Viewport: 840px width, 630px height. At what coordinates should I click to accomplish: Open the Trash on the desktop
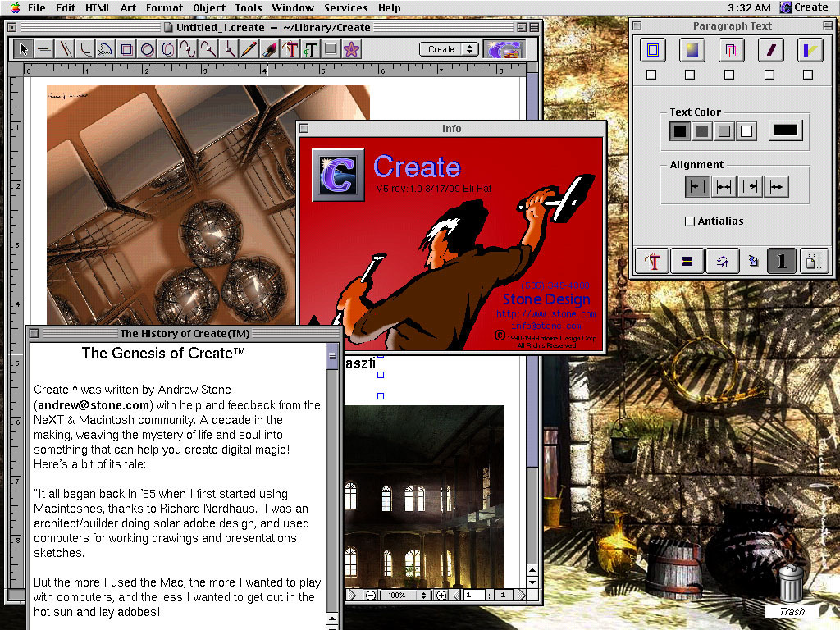click(792, 591)
